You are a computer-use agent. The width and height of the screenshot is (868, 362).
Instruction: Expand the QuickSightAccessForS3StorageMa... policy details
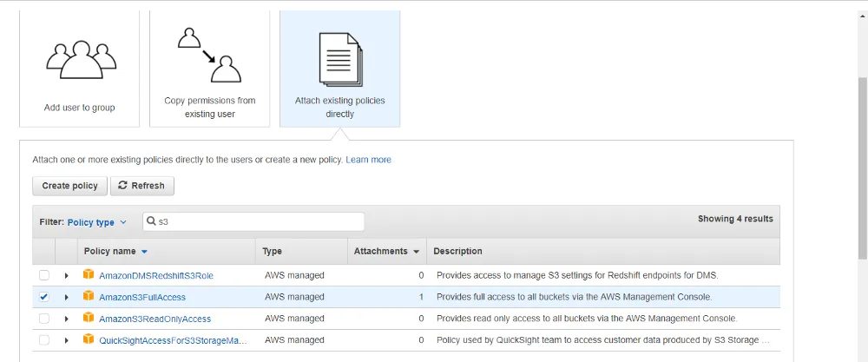click(67, 340)
